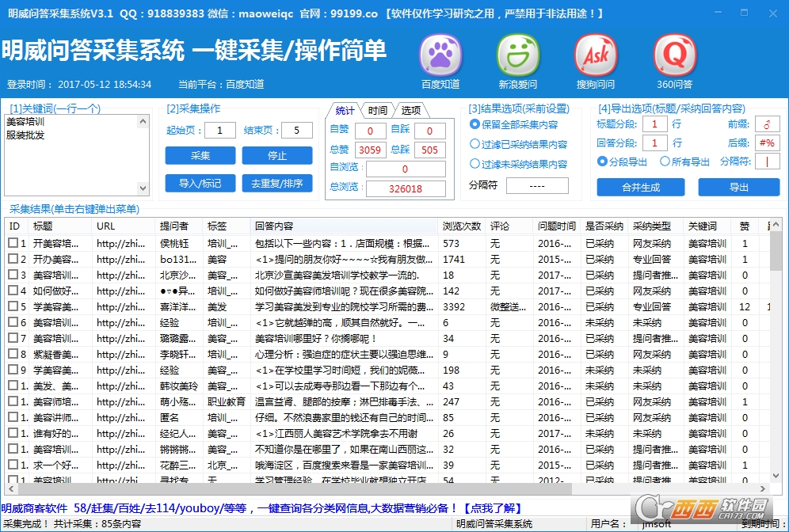This screenshot has height=532, width=789.
Task: Edit the 后缀 suffix field
Action: pyautogui.click(x=768, y=142)
